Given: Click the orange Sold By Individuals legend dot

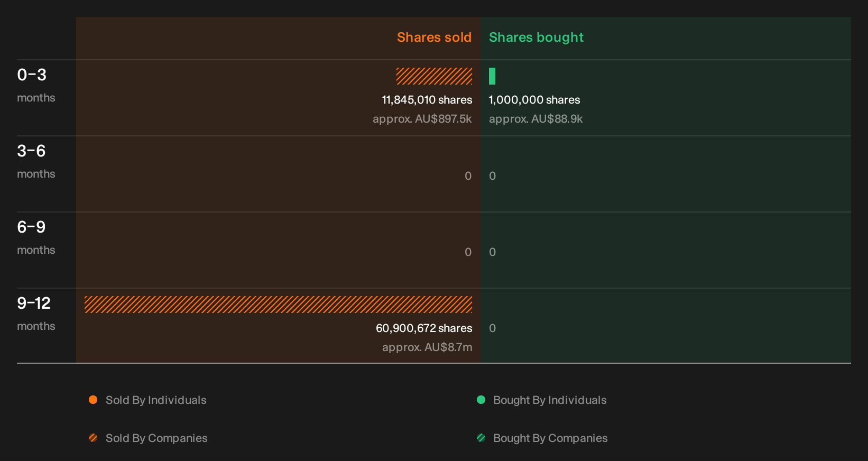Looking at the screenshot, I should coord(93,400).
